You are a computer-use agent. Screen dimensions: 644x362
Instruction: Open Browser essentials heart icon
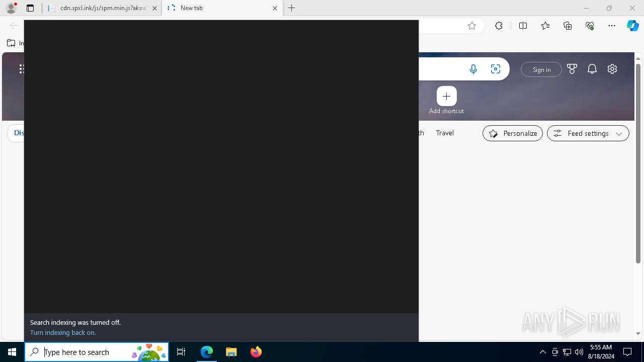590,26
